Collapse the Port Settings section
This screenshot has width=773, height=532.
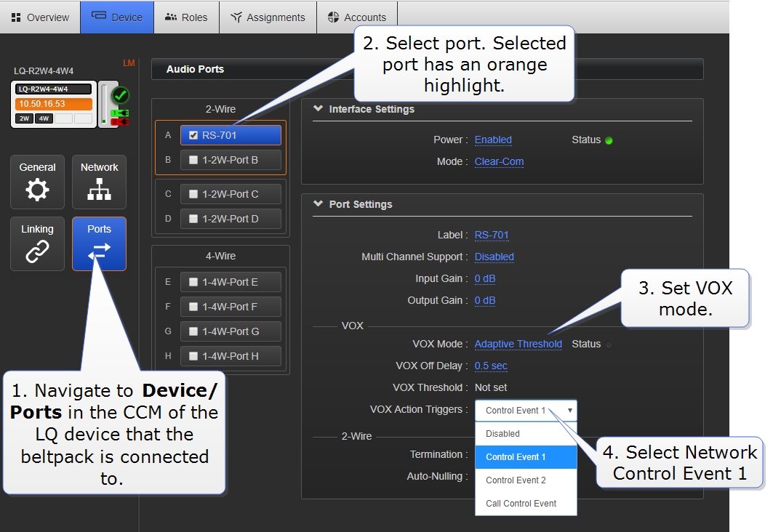pyautogui.click(x=318, y=204)
